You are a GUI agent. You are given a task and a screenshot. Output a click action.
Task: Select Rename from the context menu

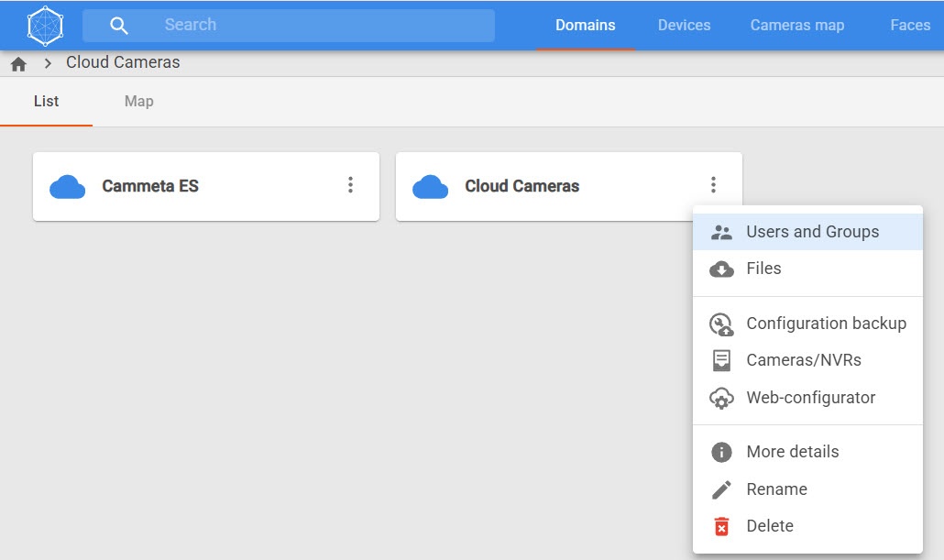(x=776, y=489)
